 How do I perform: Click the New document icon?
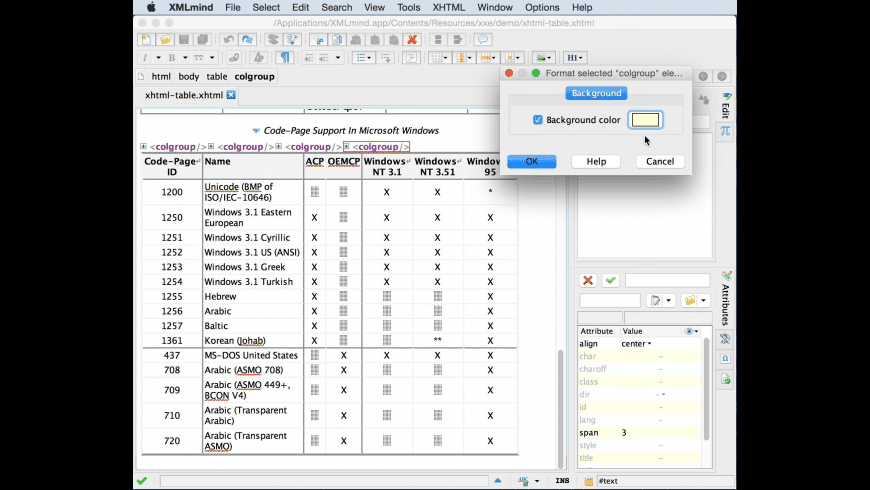146,39
